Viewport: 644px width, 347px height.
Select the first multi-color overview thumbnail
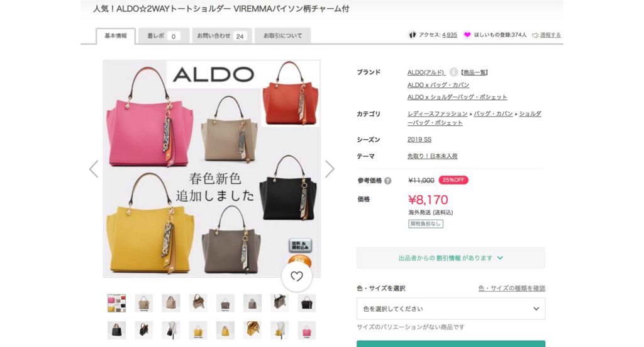[x=116, y=303]
